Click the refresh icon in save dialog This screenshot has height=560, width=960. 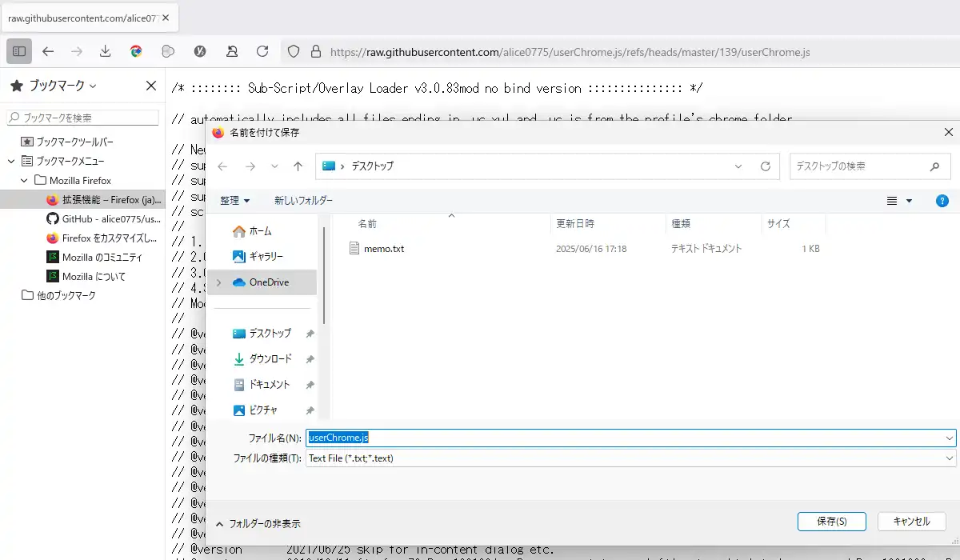coord(766,166)
